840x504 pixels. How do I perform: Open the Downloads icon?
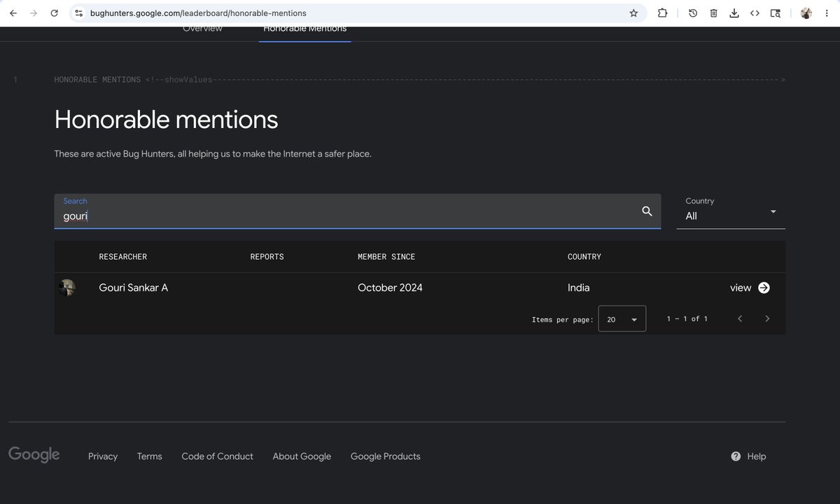tap(734, 13)
